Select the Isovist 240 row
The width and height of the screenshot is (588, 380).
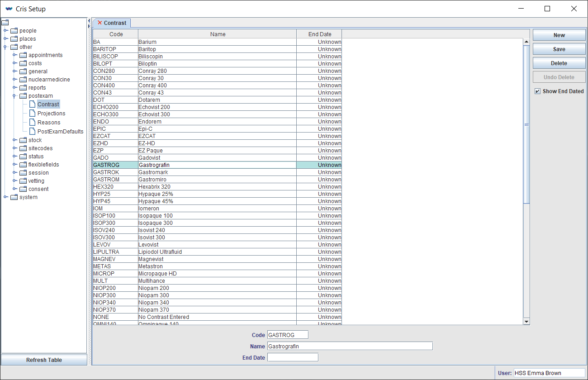(217, 230)
